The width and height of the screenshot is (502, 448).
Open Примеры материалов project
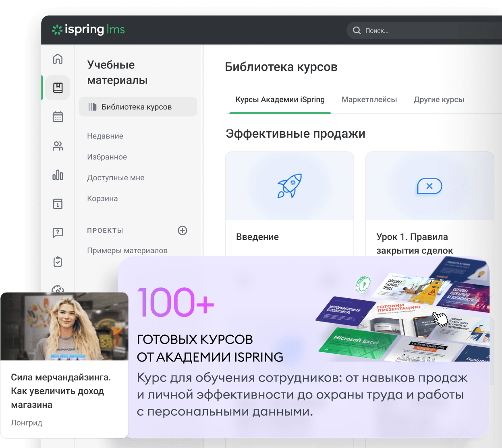click(x=127, y=250)
